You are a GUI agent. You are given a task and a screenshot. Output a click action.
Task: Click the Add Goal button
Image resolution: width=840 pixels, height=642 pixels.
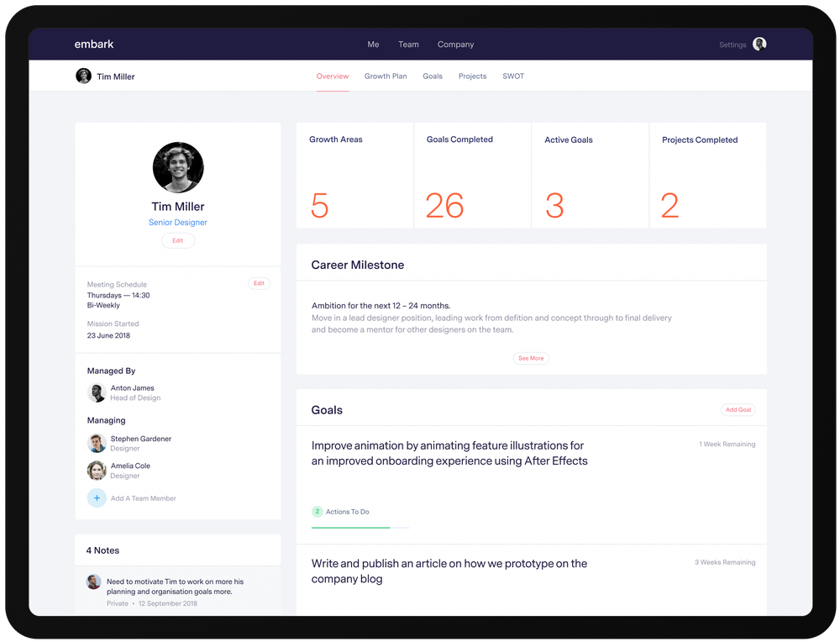click(738, 409)
